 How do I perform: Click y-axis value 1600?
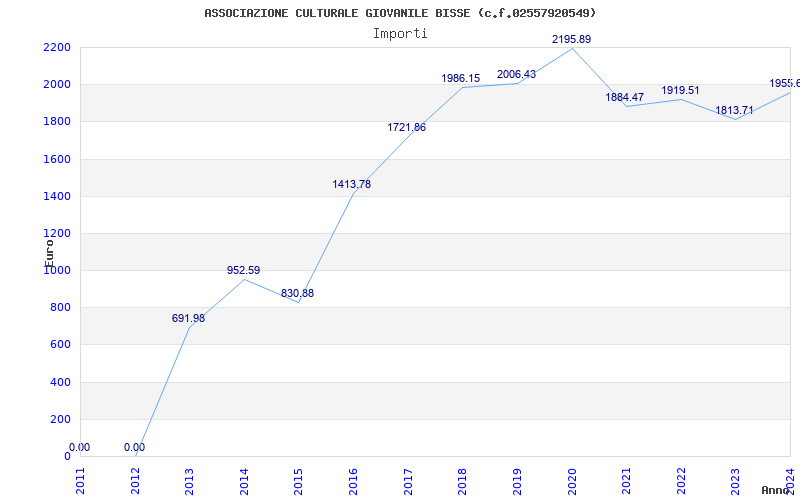click(57, 159)
